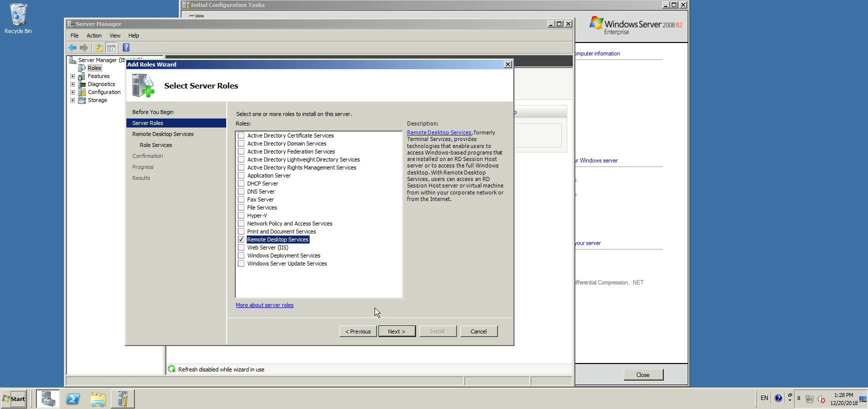The image size is (868, 409).
Task: Check the File Services role
Action: coord(241,207)
